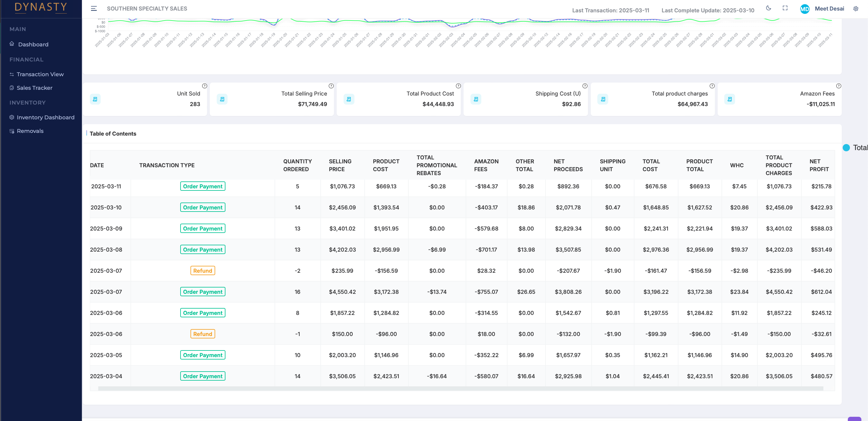Click the SOUTHERN SPECIALTY SALES title
868x421 pixels.
tap(147, 8)
